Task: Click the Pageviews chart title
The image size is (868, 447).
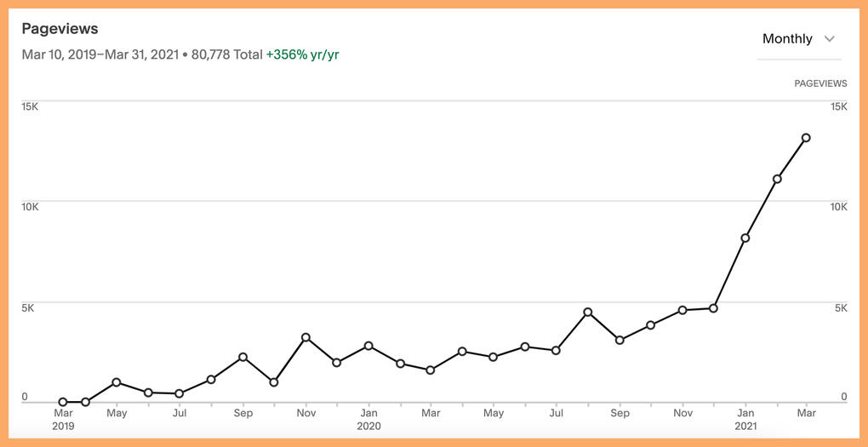Action: (x=60, y=29)
